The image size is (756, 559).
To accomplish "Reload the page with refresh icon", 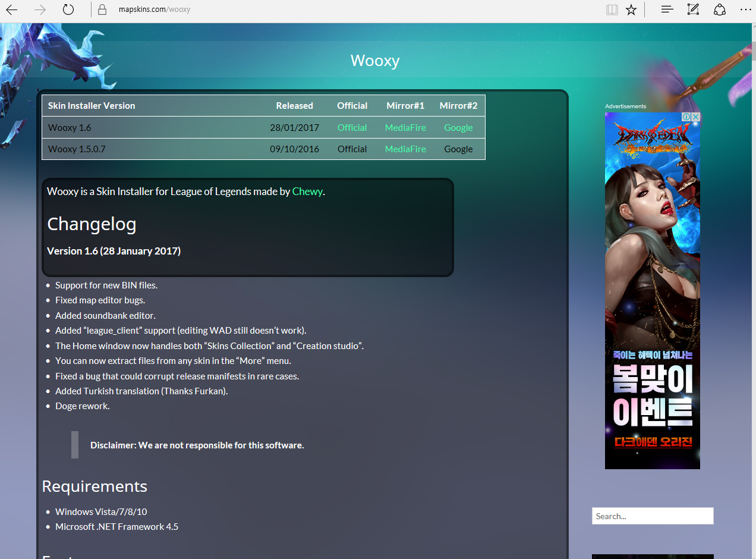I will point(68,10).
